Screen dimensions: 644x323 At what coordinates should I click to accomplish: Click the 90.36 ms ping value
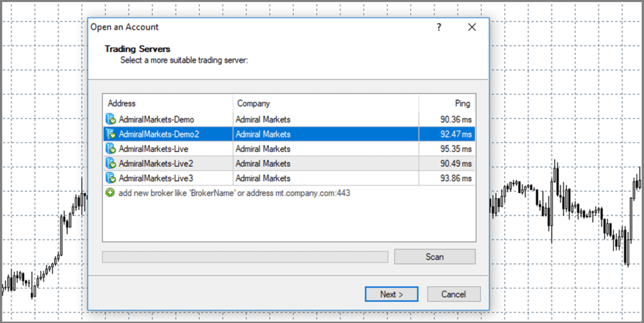456,119
